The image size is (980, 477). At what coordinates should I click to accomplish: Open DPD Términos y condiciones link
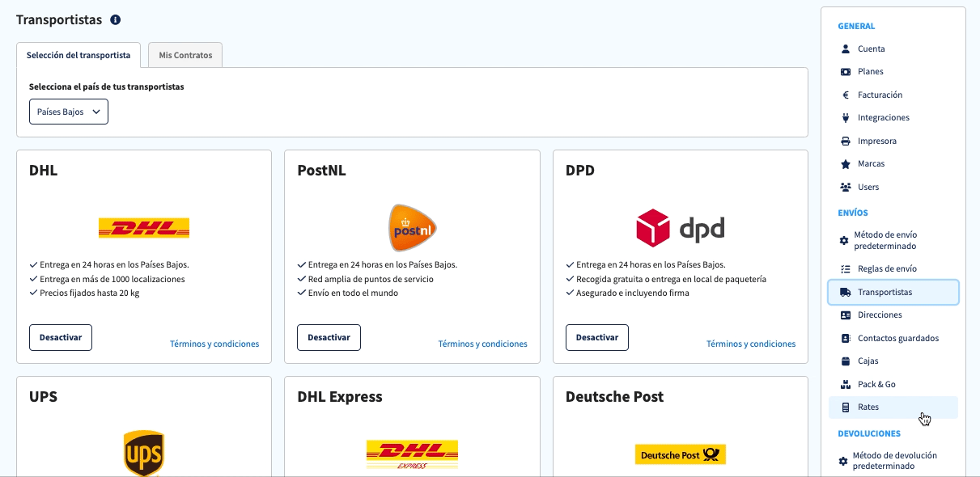click(x=751, y=344)
